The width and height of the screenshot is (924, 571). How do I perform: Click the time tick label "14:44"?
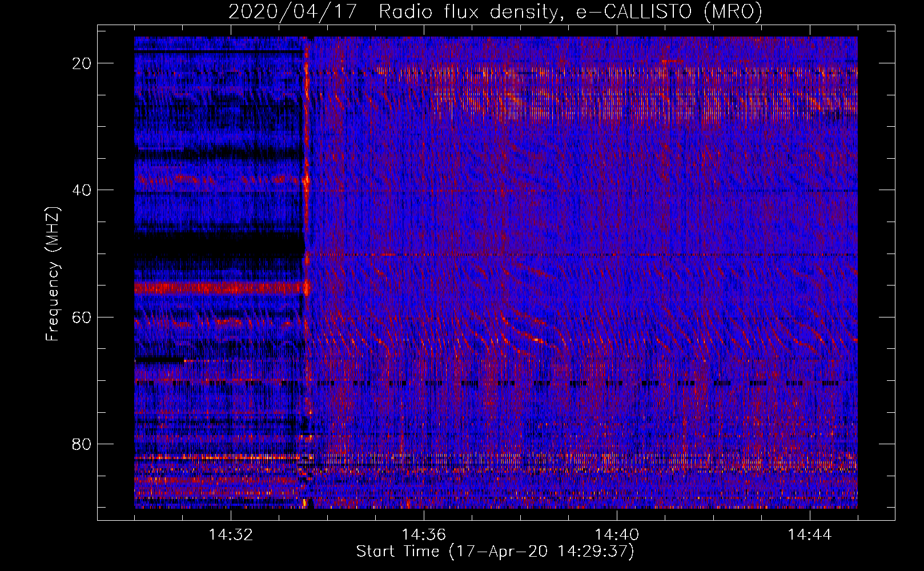point(810,535)
